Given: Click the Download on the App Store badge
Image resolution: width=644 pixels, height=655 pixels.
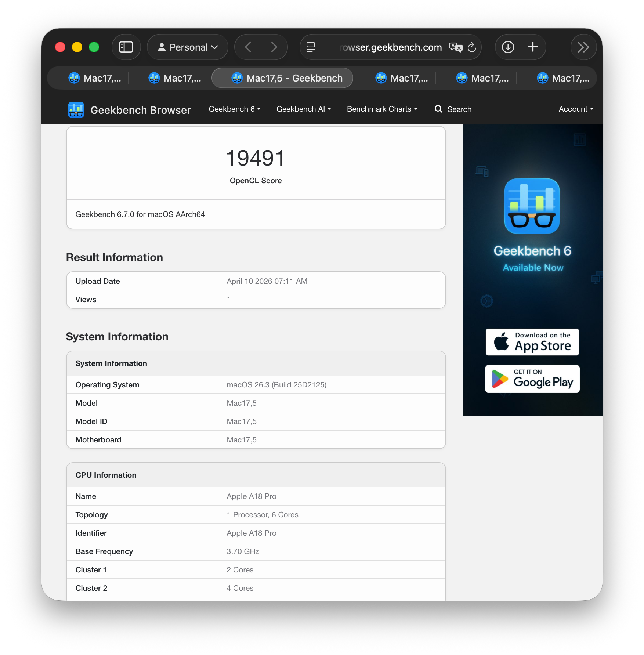Looking at the screenshot, I should [x=532, y=342].
